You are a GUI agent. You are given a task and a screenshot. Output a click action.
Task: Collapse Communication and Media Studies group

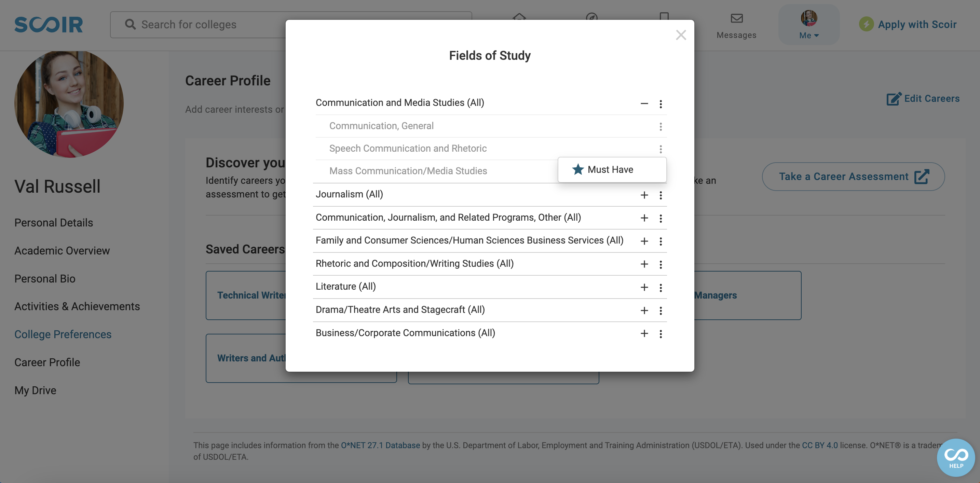click(644, 104)
